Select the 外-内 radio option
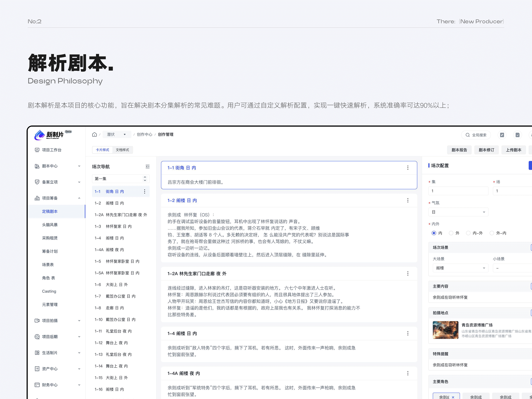This screenshot has width=532, height=399. (492, 233)
